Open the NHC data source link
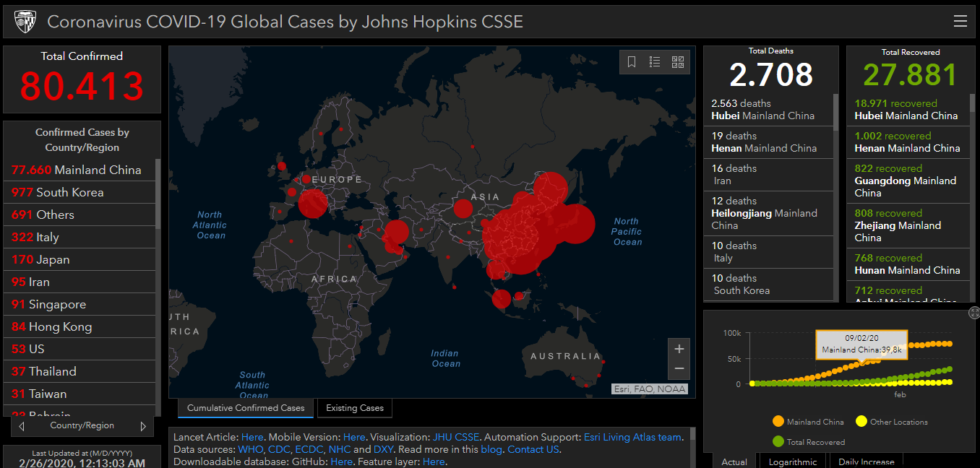Image resolution: width=980 pixels, height=468 pixels. [x=340, y=449]
